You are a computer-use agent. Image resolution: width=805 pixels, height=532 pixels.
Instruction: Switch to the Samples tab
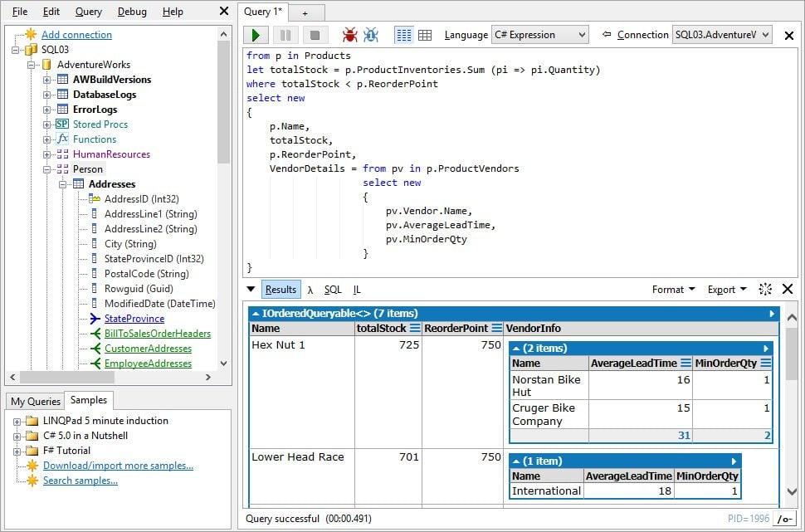88,401
